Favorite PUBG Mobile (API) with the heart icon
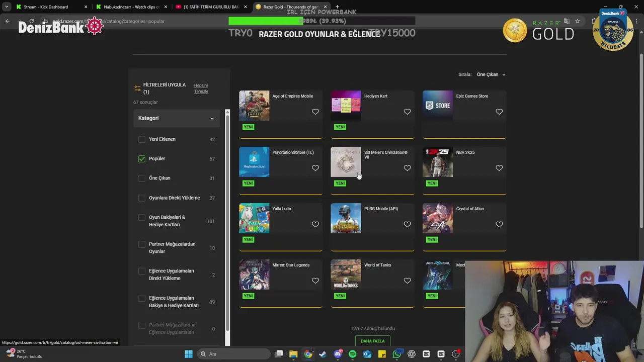Image resolution: width=644 pixels, height=362 pixels. (408, 224)
